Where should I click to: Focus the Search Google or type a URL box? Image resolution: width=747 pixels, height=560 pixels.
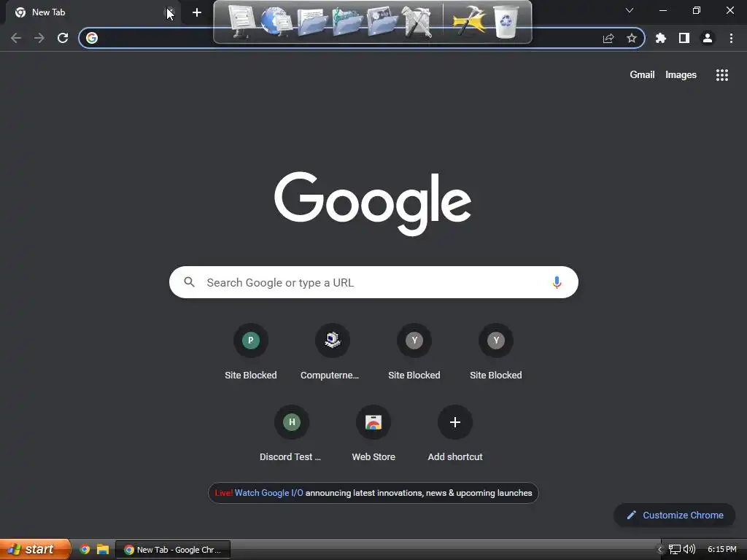pos(373,282)
